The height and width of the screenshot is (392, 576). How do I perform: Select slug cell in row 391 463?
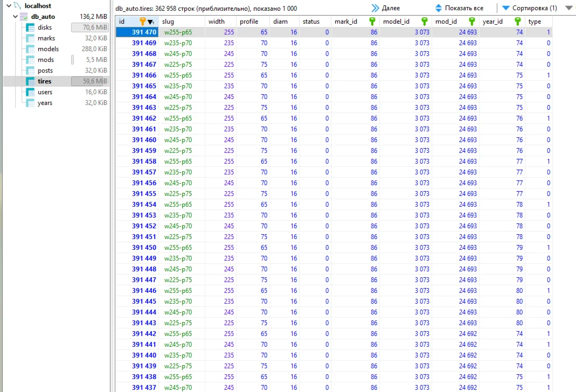pyautogui.click(x=182, y=108)
